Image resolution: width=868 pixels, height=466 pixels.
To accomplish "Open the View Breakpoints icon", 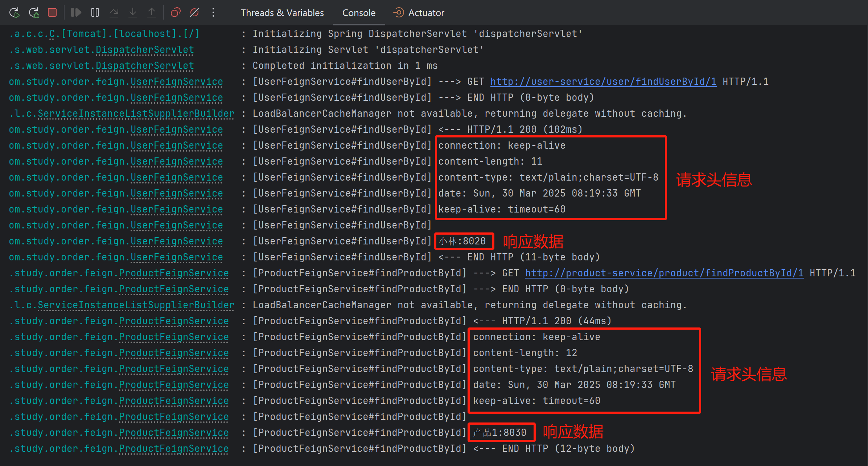I will coord(176,13).
